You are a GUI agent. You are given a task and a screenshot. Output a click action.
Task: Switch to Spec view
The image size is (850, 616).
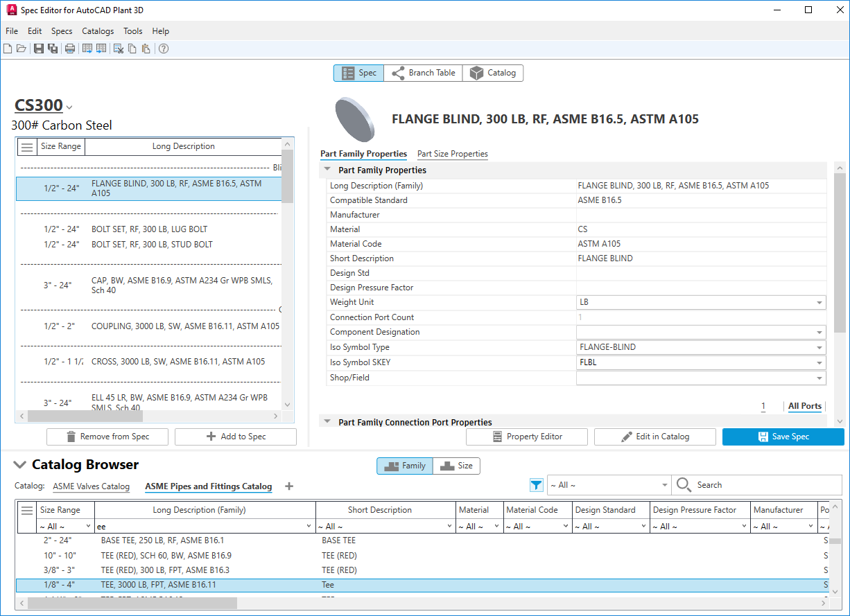[359, 73]
